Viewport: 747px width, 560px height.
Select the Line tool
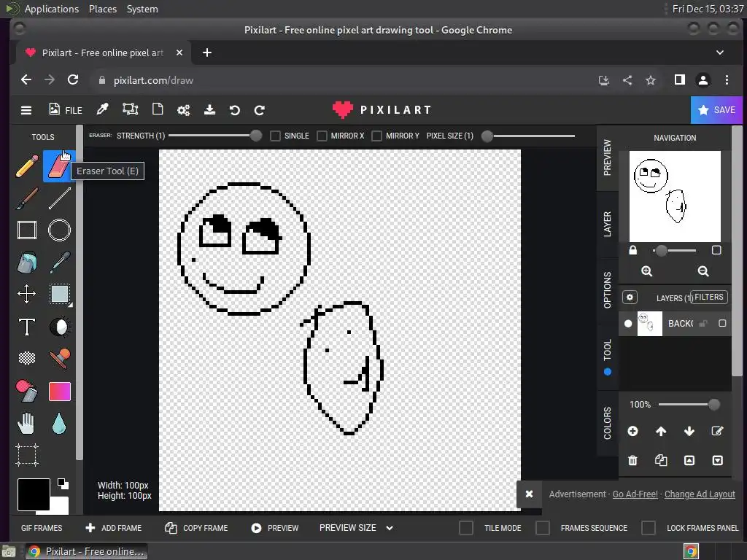pos(59,198)
